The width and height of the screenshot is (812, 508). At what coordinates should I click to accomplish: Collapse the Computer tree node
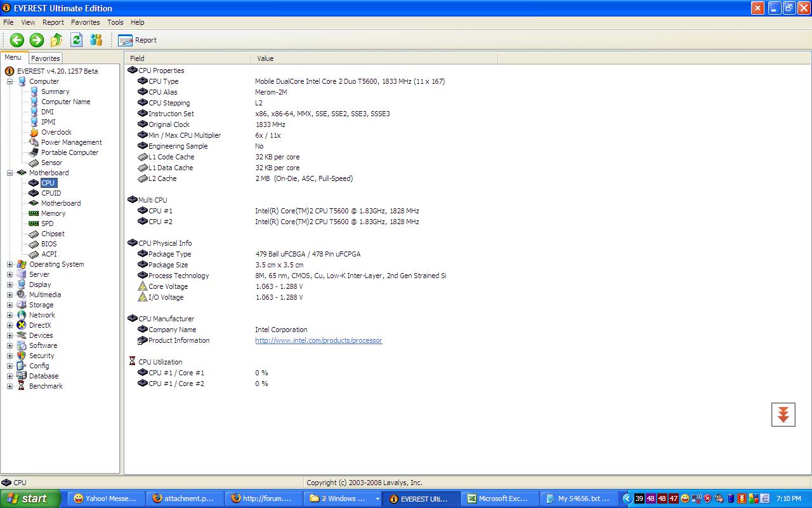(10, 81)
